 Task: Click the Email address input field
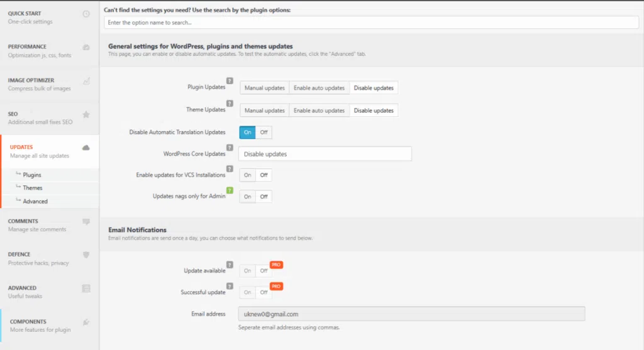411,314
